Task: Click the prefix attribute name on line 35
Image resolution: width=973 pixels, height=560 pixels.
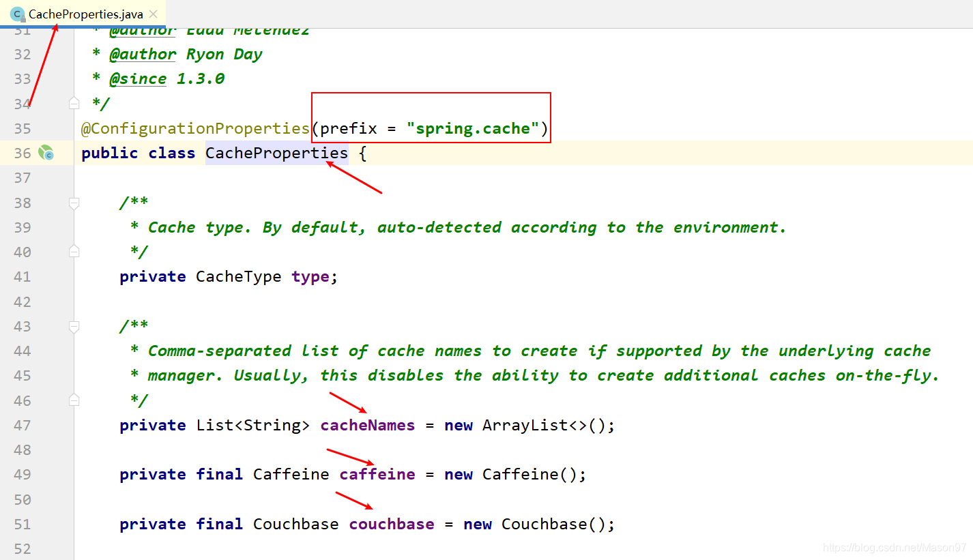Action: point(349,128)
